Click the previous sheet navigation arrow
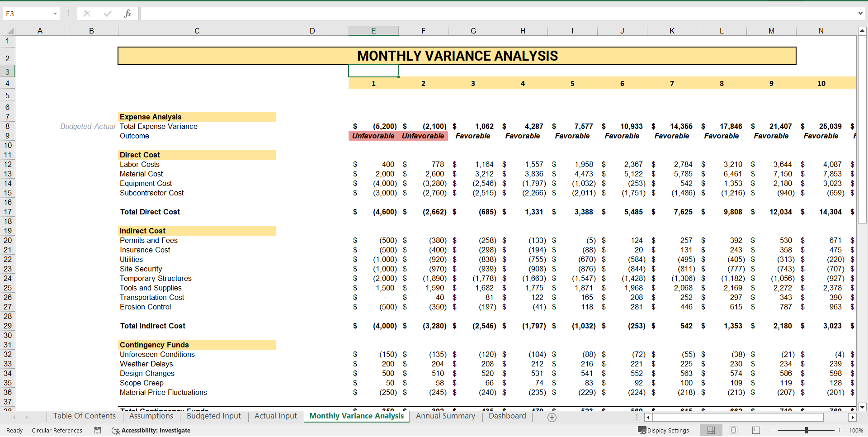 (x=14, y=417)
